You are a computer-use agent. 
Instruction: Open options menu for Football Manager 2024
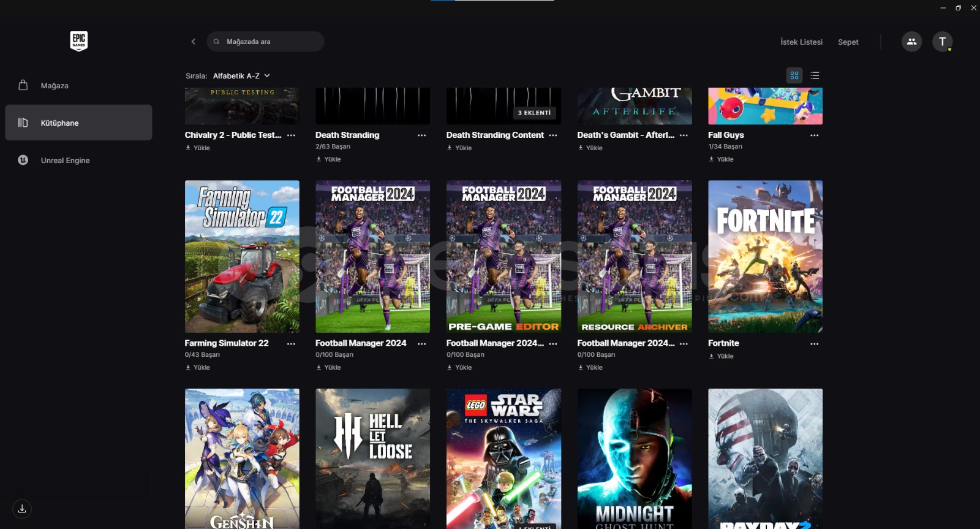422,344
